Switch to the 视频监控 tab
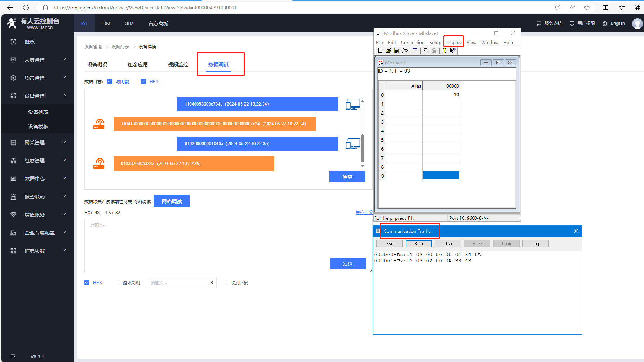This screenshot has height=362, width=644. coord(178,64)
